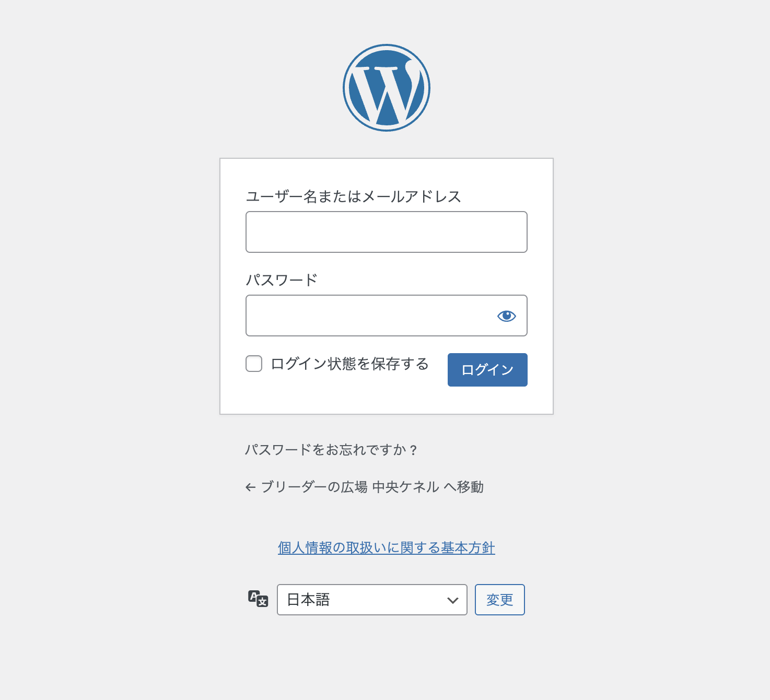Click the ログイン状態を保存する label text
Image resolution: width=770 pixels, height=700 pixels.
tap(349, 364)
